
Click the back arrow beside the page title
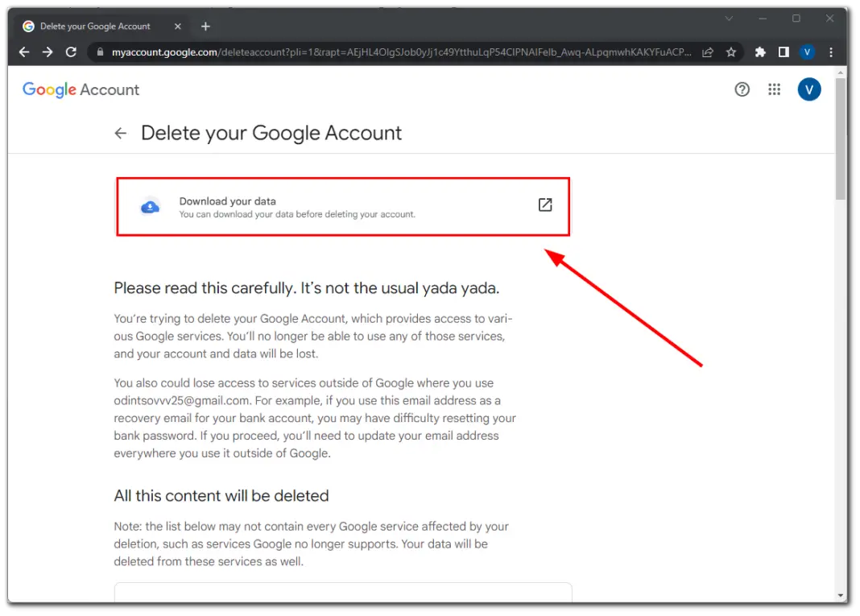pyautogui.click(x=120, y=133)
